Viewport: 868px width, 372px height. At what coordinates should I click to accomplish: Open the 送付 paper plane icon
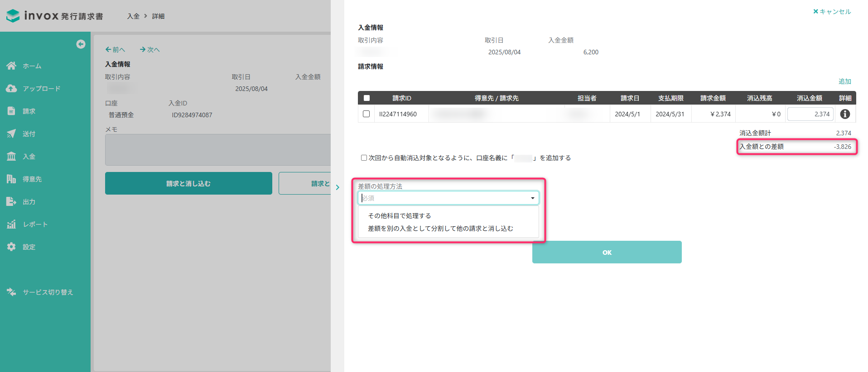11,134
